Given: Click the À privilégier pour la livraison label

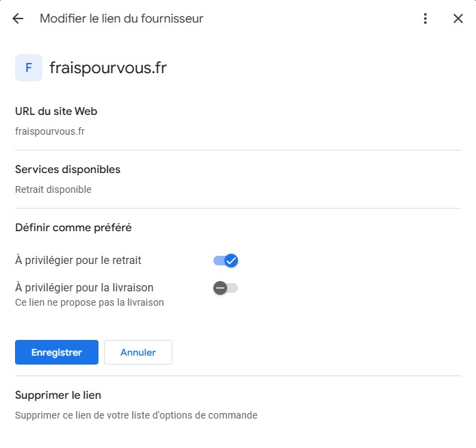Looking at the screenshot, I should 84,287.
